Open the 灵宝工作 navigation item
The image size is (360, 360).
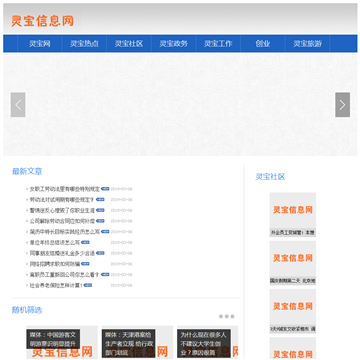pyautogui.click(x=218, y=44)
